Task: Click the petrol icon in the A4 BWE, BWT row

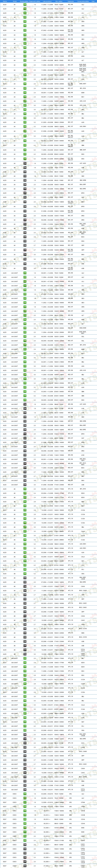Action: tap(25, 84)
